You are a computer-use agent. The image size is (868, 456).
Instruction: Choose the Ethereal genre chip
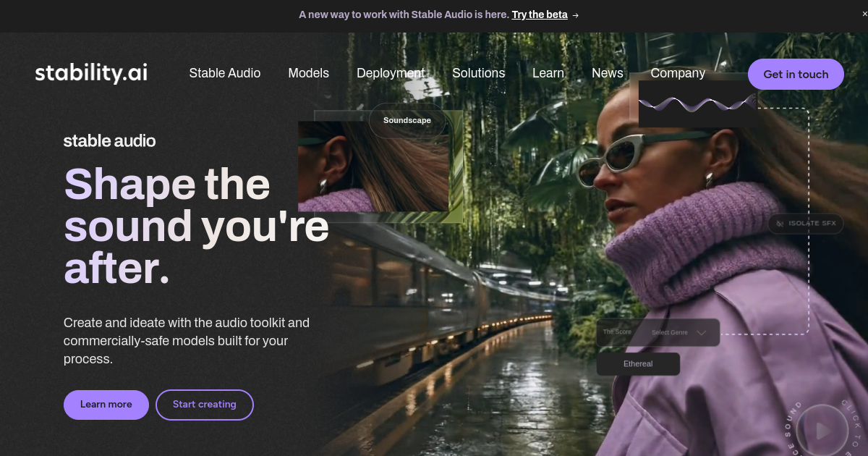tap(638, 364)
